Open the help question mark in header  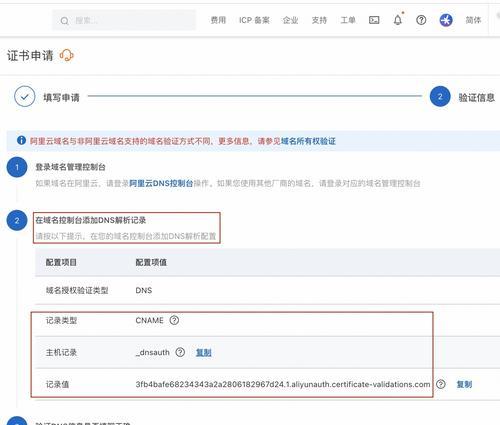(x=421, y=20)
